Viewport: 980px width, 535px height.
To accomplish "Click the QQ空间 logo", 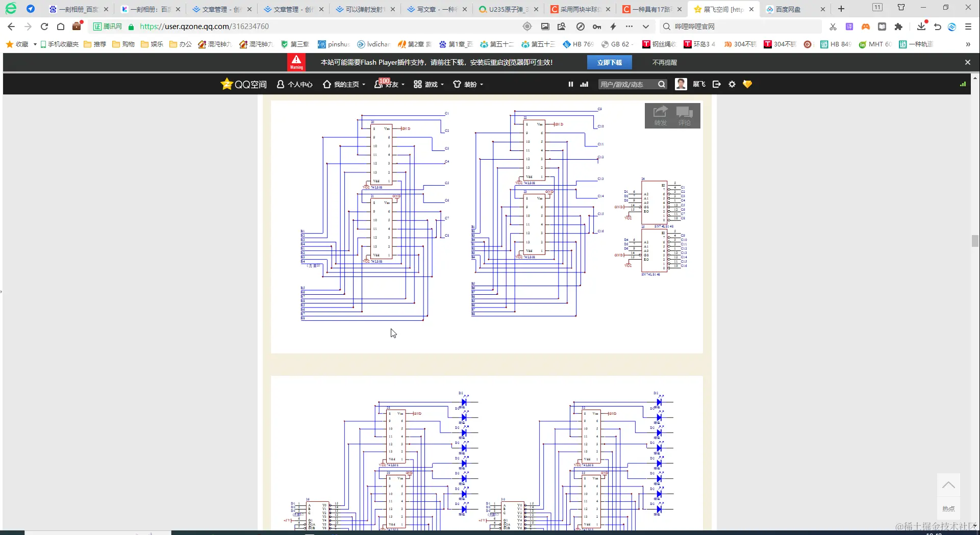I will pyautogui.click(x=243, y=84).
